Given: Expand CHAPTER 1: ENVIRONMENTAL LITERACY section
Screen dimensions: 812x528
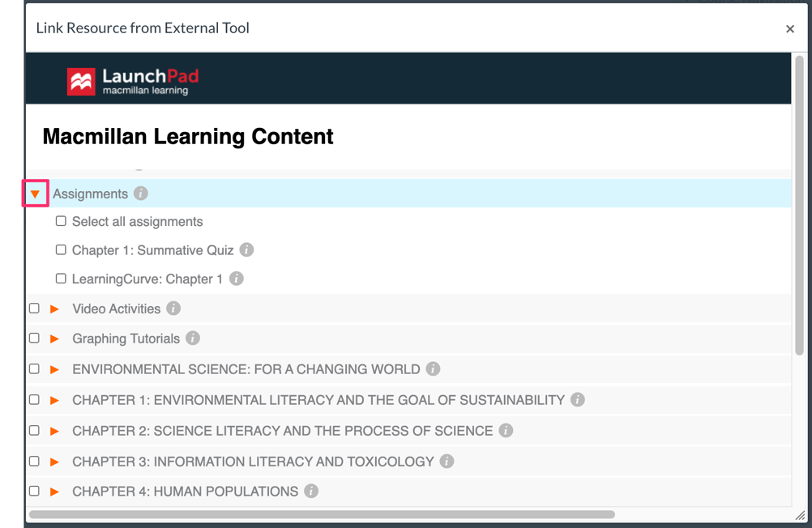Looking at the screenshot, I should (55, 399).
